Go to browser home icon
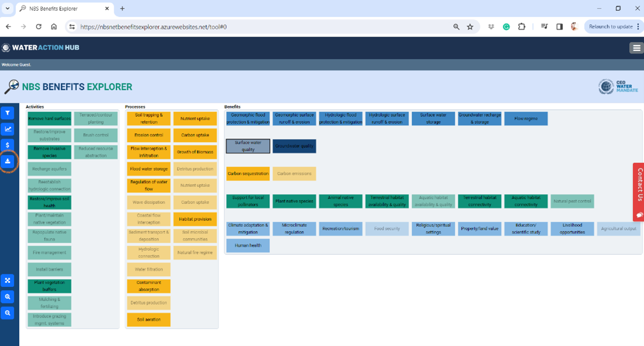 coord(54,27)
